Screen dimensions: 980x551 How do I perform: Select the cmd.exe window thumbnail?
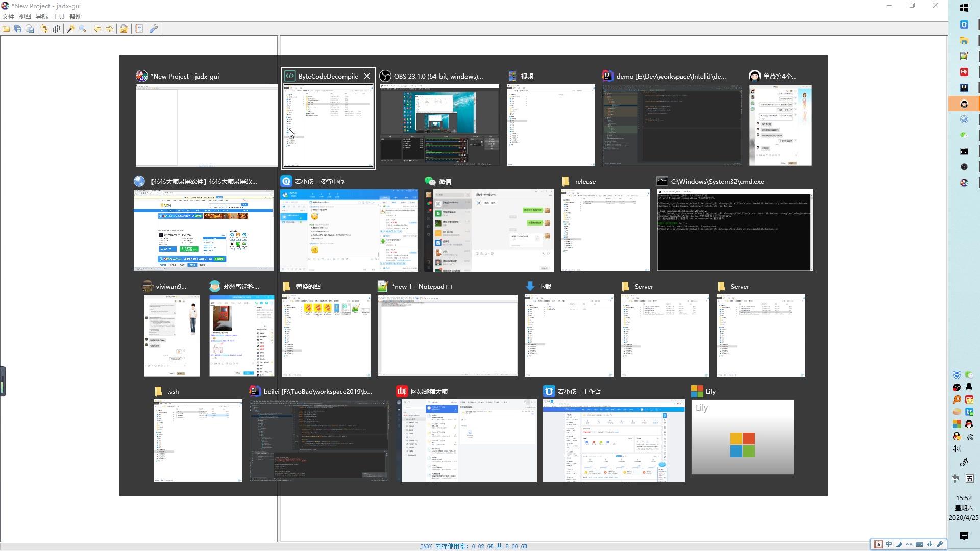pyautogui.click(x=734, y=230)
